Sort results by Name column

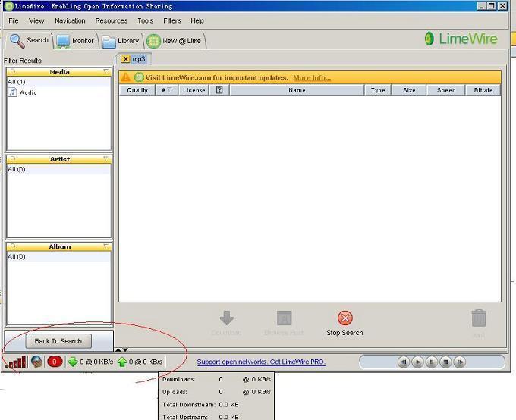pos(297,90)
